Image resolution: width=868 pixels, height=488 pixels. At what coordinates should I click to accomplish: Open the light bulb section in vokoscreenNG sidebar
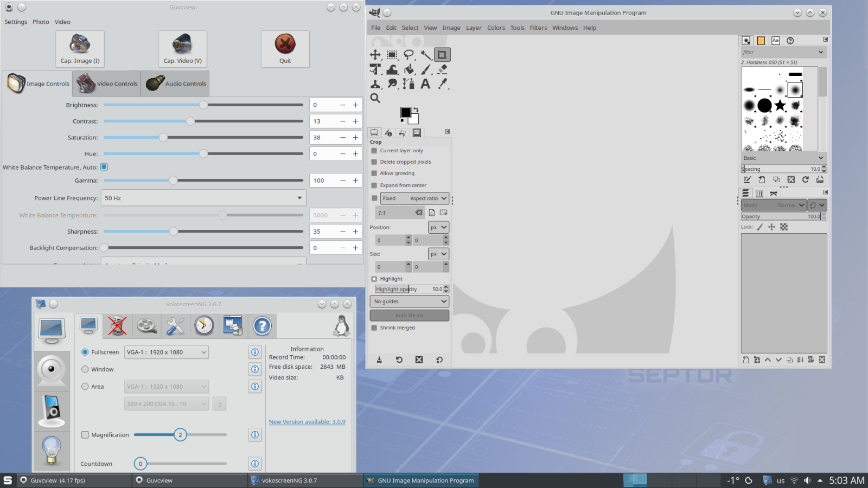click(52, 450)
